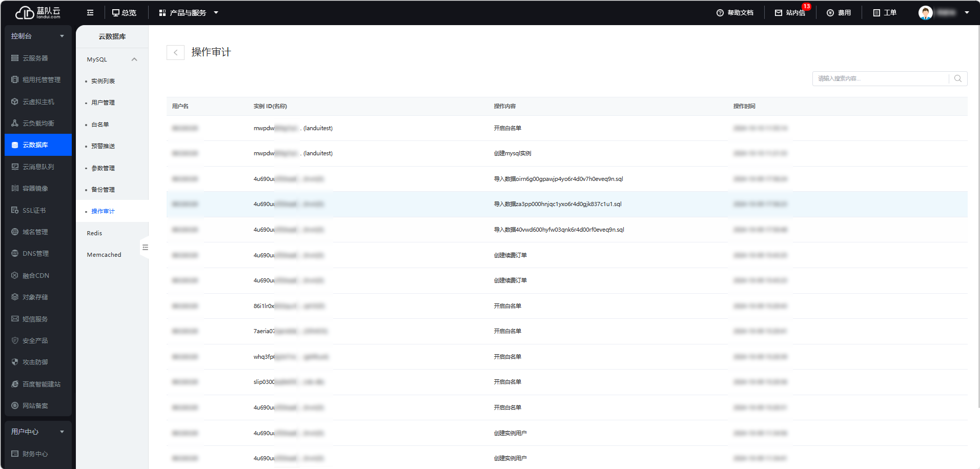Click the search input field
The image size is (980, 469).
(881, 78)
